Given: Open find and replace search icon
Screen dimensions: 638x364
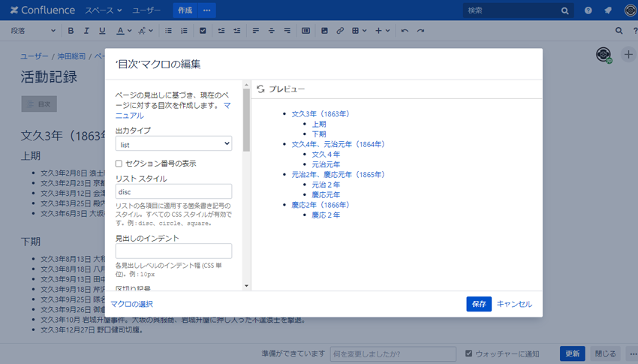Looking at the screenshot, I should 619,31.
